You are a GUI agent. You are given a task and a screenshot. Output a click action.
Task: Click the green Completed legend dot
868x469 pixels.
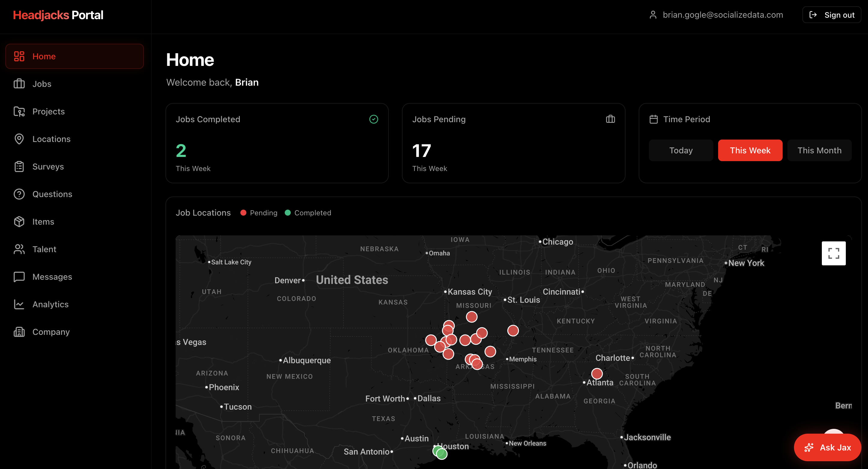288,213
